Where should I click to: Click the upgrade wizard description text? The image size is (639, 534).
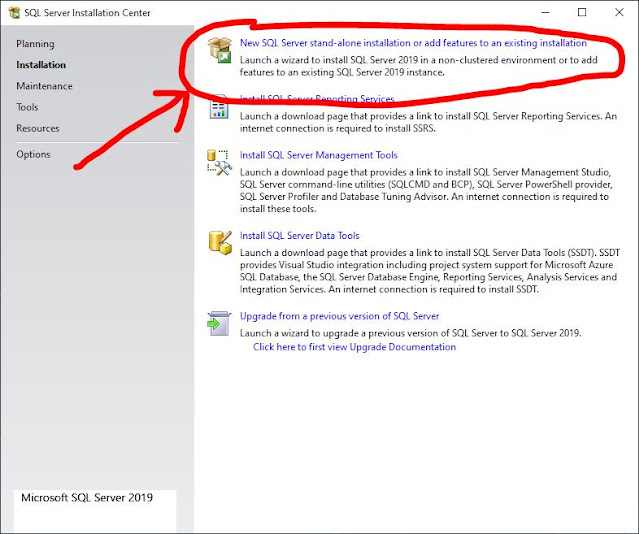410,333
